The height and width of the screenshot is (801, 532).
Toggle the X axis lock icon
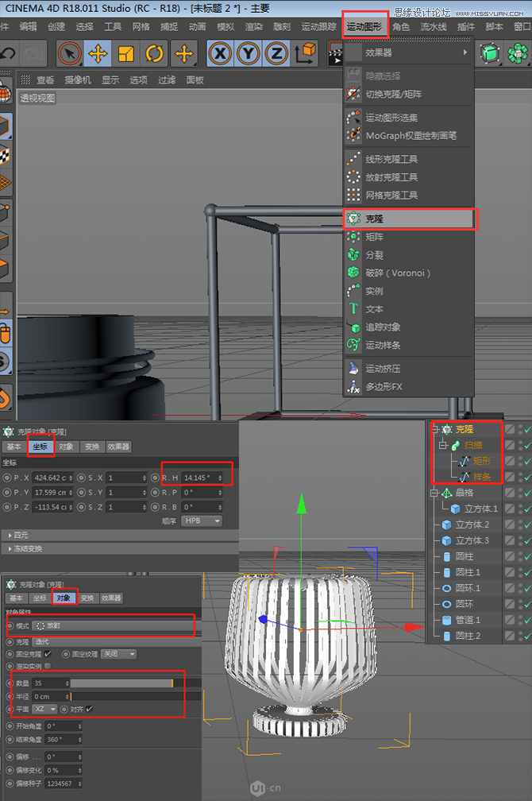tap(220, 53)
